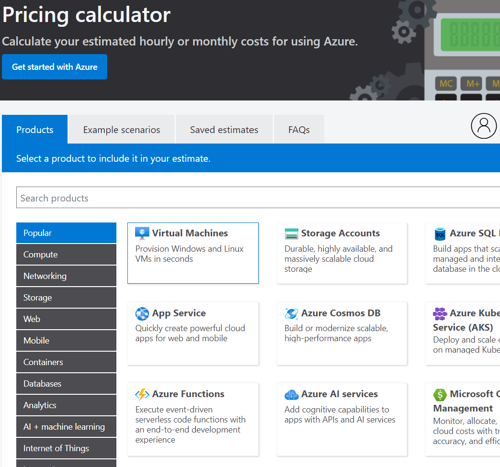This screenshot has height=467, width=500.
Task: Click the 'Calculate your estimated hourly' subtitle
Action: coord(180,42)
